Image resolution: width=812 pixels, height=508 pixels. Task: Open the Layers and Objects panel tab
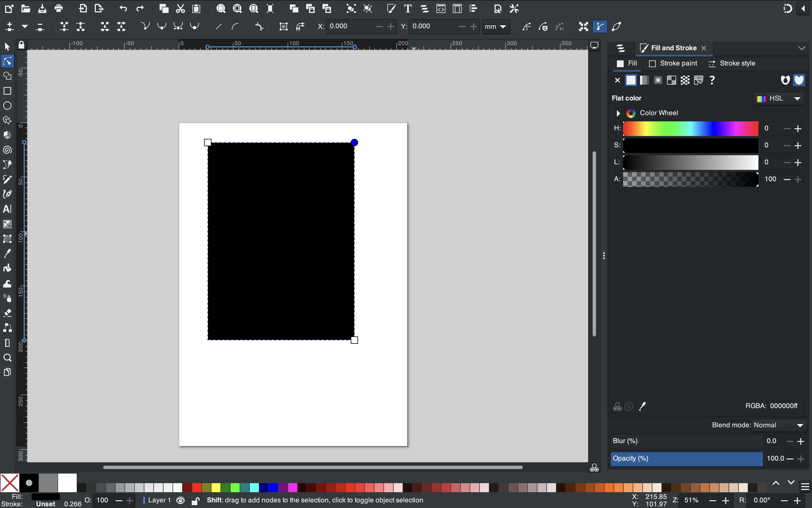[621, 48]
